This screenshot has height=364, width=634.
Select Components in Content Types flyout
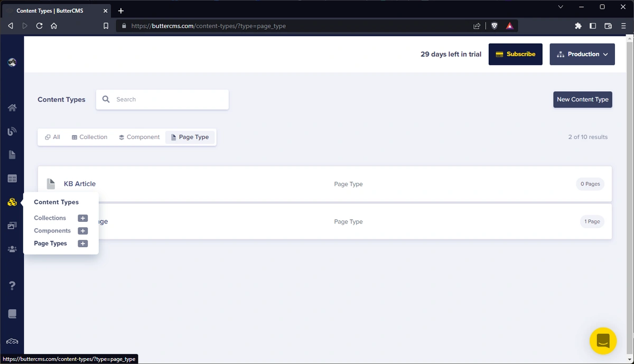(x=52, y=231)
